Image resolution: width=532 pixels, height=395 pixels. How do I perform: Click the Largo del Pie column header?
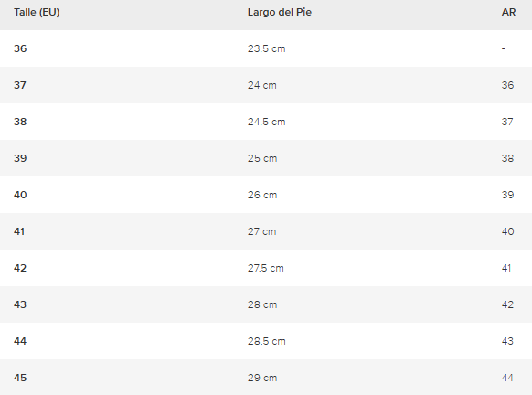(x=280, y=12)
